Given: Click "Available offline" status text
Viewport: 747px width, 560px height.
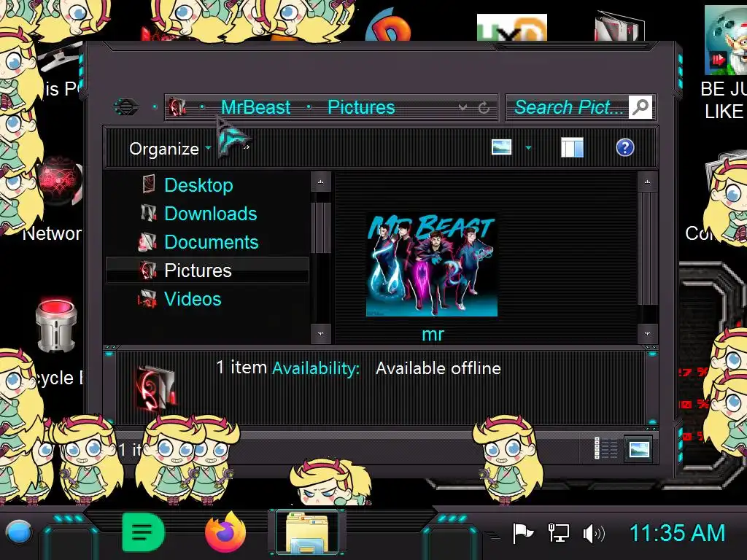Looking at the screenshot, I should pyautogui.click(x=438, y=368).
